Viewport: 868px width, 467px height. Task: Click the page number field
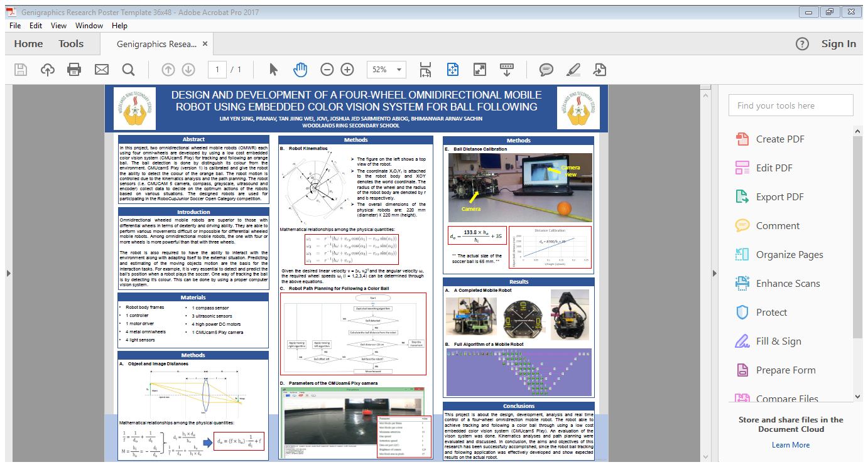point(217,70)
